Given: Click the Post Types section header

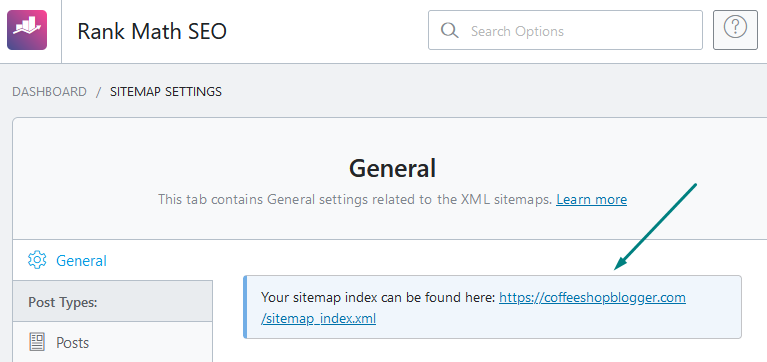Looking at the screenshot, I should 113,301.
